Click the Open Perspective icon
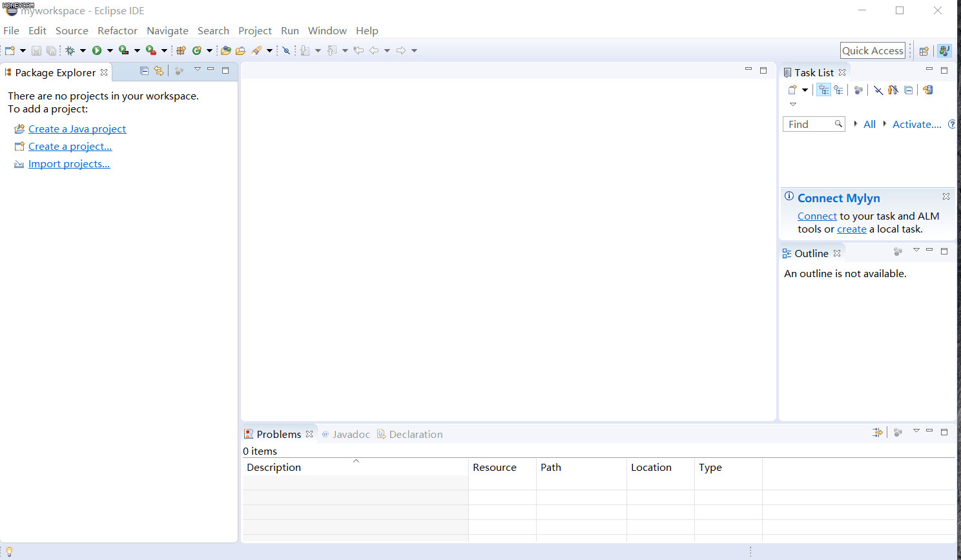 924,51
